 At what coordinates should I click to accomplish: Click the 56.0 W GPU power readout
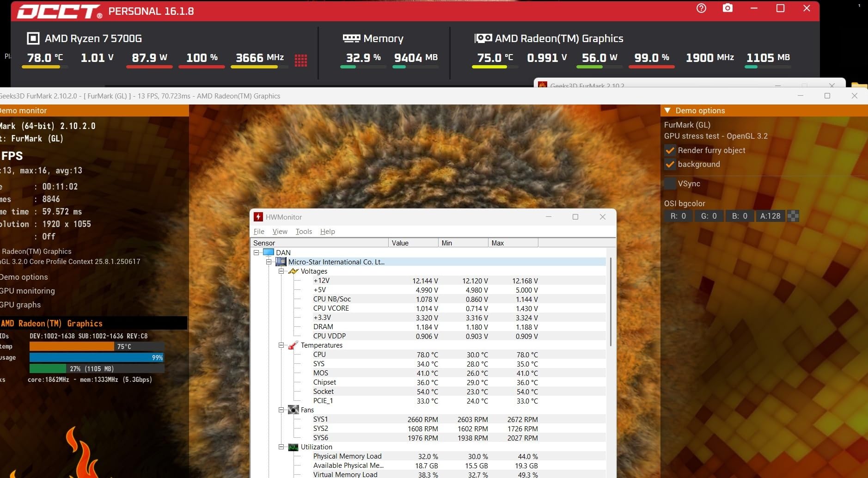point(599,58)
